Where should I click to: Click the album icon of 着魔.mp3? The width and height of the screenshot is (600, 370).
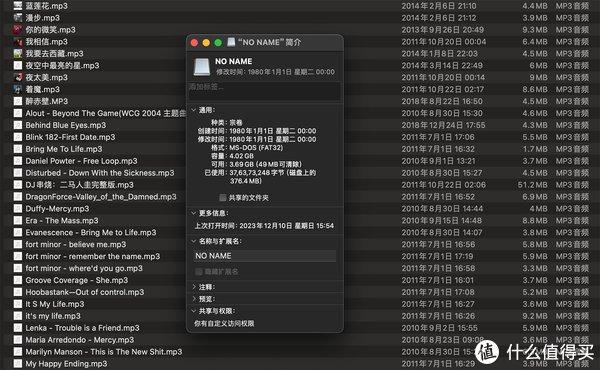pyautogui.click(x=18, y=89)
